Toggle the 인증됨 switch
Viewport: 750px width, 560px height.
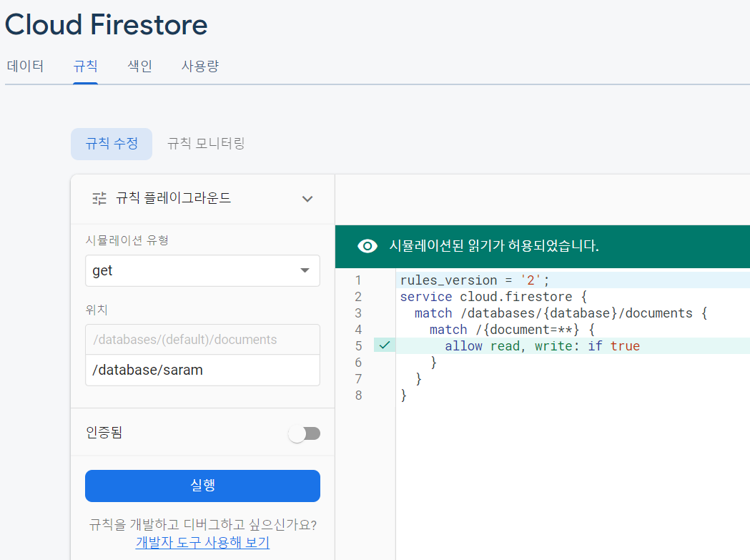(x=304, y=433)
